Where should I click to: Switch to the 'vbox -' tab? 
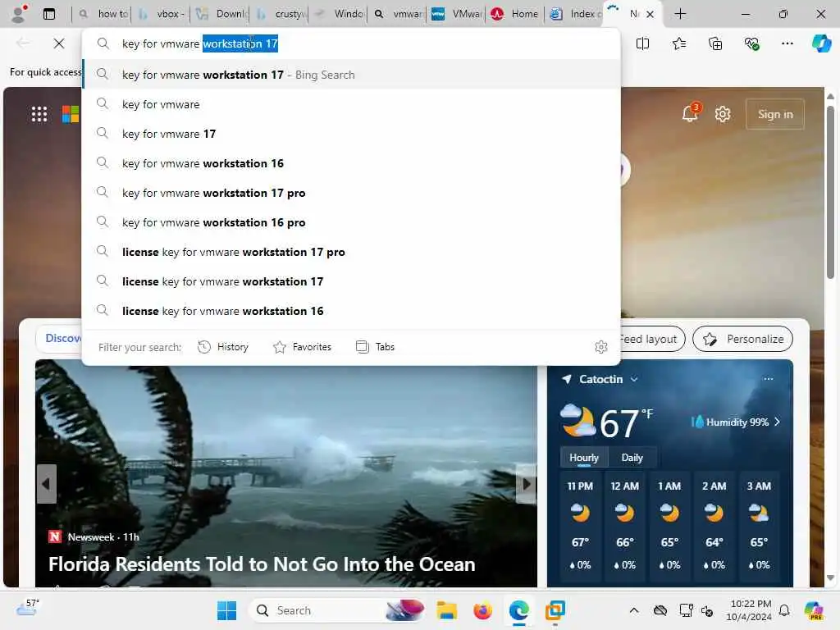tap(161, 14)
